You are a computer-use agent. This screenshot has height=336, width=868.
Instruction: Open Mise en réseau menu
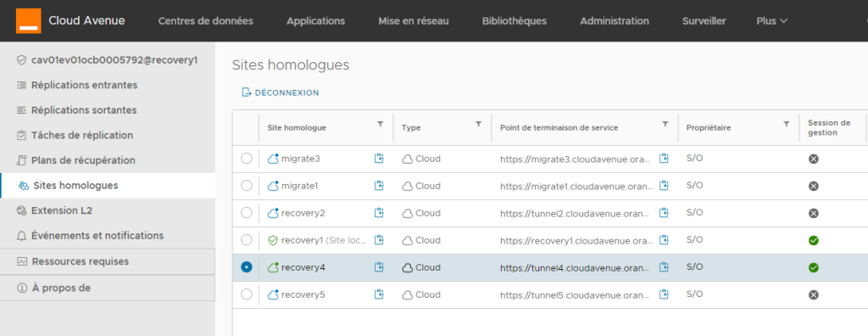point(414,21)
